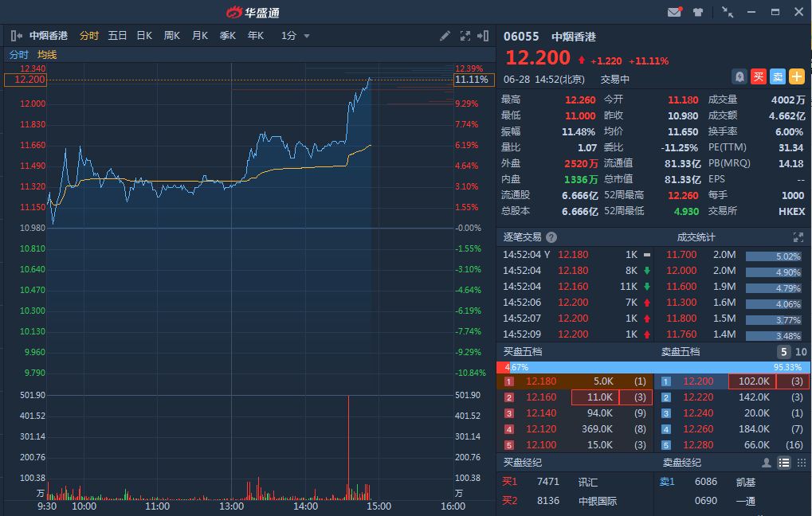Click sell broker 0690 一通
Image resolution: width=812 pixels, height=516 pixels.
pos(732,501)
